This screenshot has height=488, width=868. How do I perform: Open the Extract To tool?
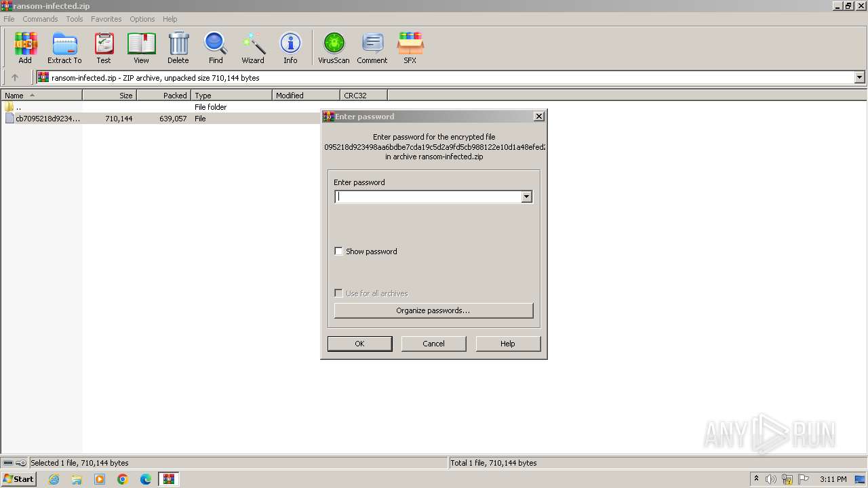[x=64, y=47]
